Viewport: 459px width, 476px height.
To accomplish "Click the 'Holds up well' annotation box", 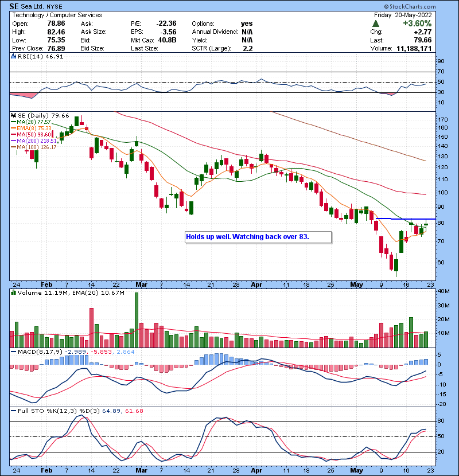I will [x=258, y=237].
